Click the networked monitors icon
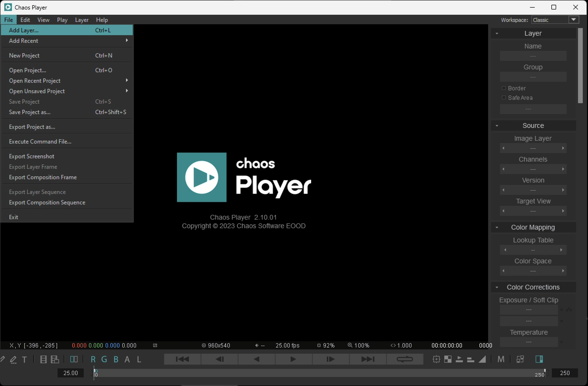 click(x=520, y=359)
